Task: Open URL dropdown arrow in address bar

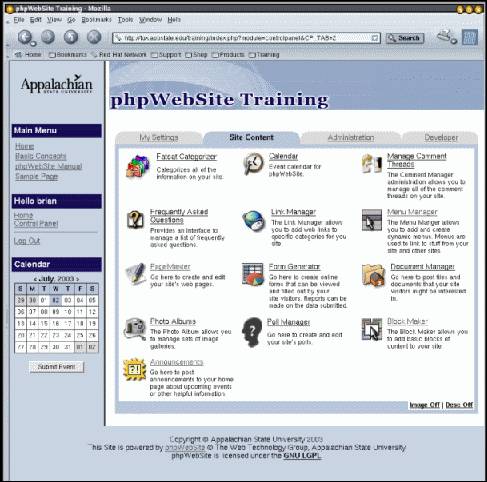Action: [375, 38]
